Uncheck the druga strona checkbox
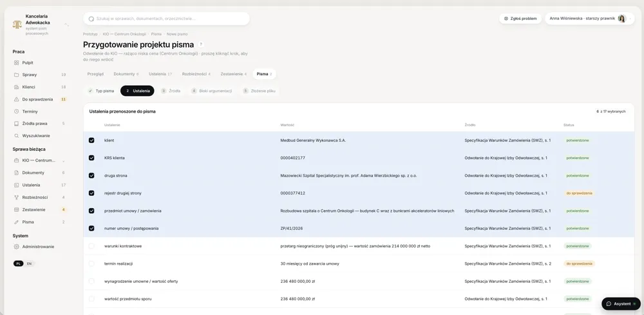Viewport: 644px width, 315px height. click(91, 175)
